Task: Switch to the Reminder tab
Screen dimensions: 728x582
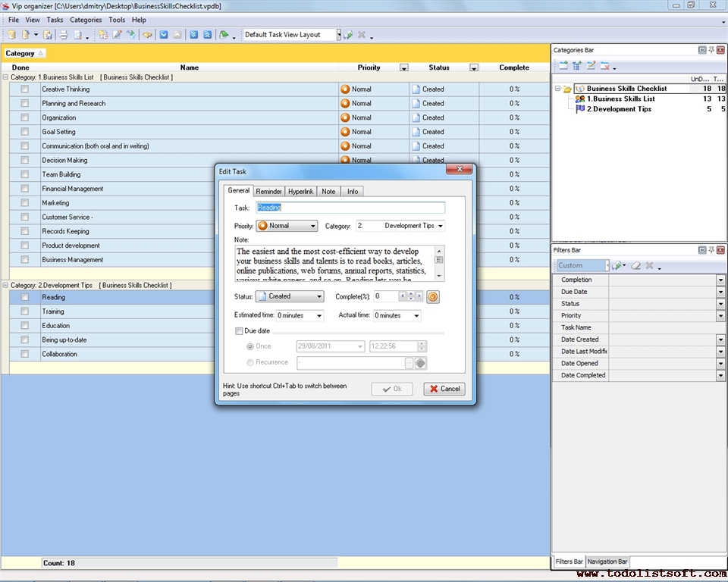Action: pos(268,192)
